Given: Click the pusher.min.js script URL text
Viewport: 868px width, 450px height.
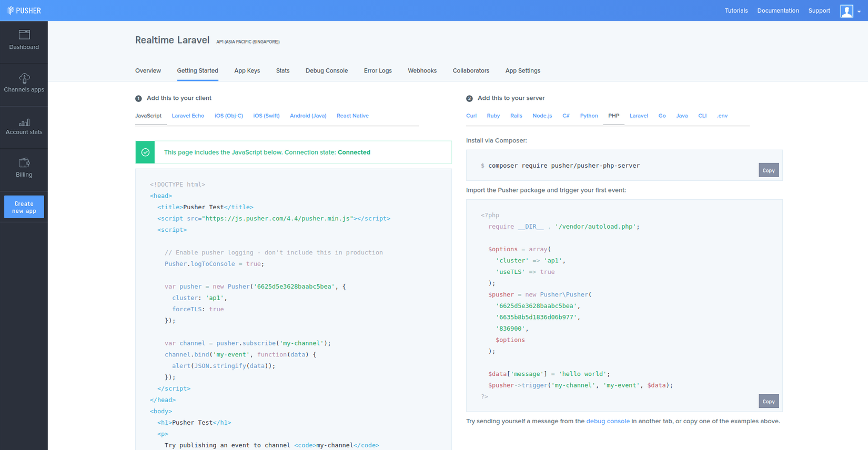Looking at the screenshot, I should click(277, 219).
